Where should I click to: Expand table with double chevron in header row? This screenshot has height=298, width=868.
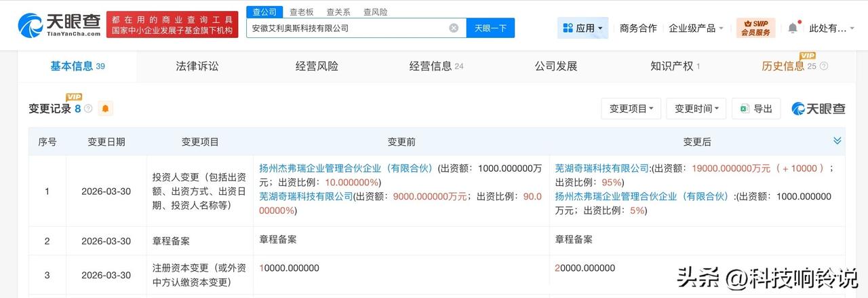tap(837, 141)
